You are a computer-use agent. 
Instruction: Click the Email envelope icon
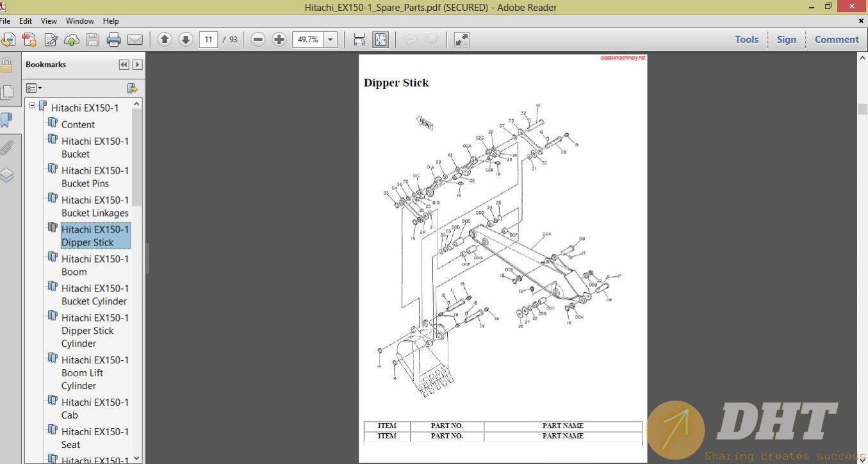coord(135,40)
